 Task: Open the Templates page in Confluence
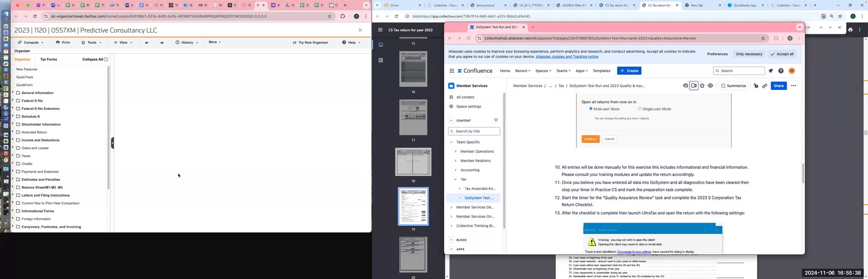point(601,71)
